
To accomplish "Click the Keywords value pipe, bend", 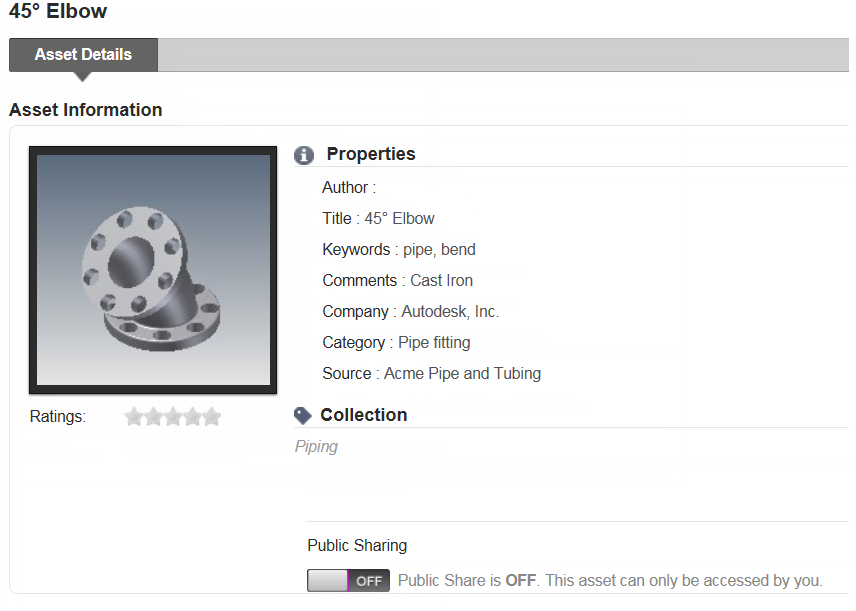I will pos(439,250).
